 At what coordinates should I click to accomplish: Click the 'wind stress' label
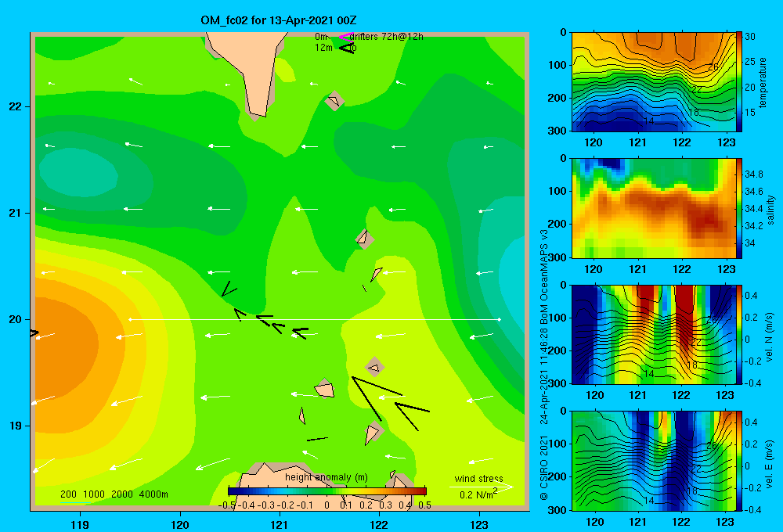coord(478,479)
